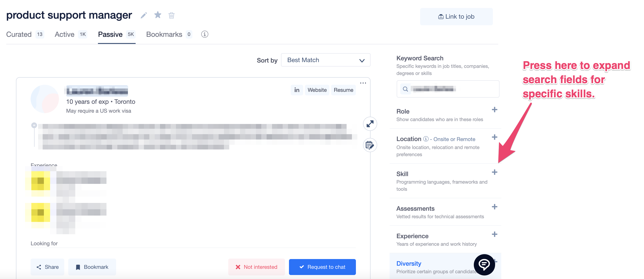Click the Link to job button

pyautogui.click(x=456, y=17)
